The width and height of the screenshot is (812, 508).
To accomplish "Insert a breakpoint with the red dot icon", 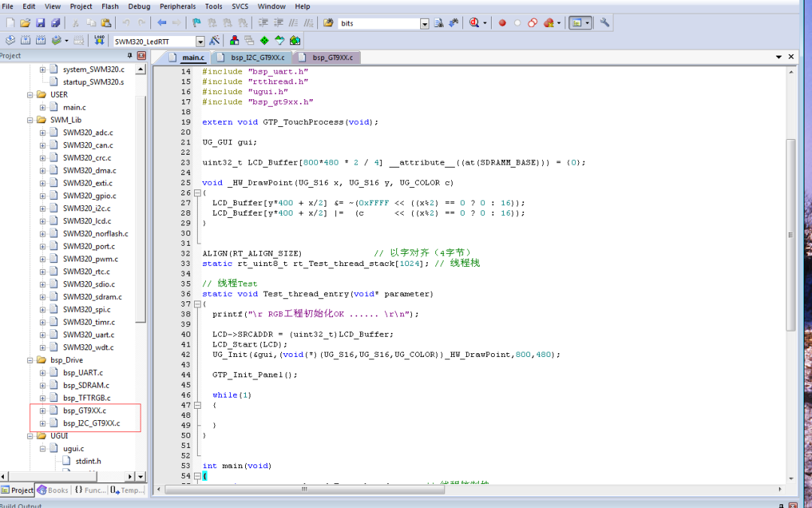I will 501,23.
